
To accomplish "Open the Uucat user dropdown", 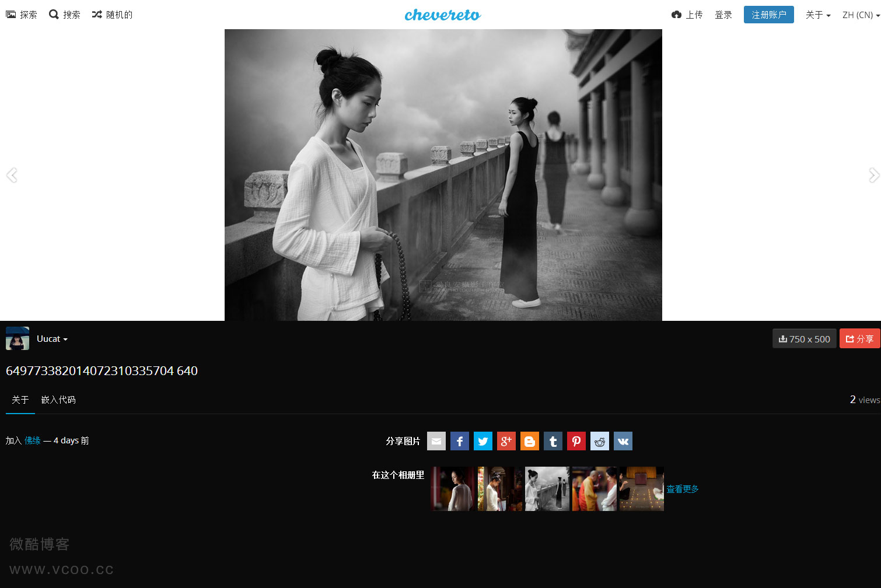I will point(52,339).
